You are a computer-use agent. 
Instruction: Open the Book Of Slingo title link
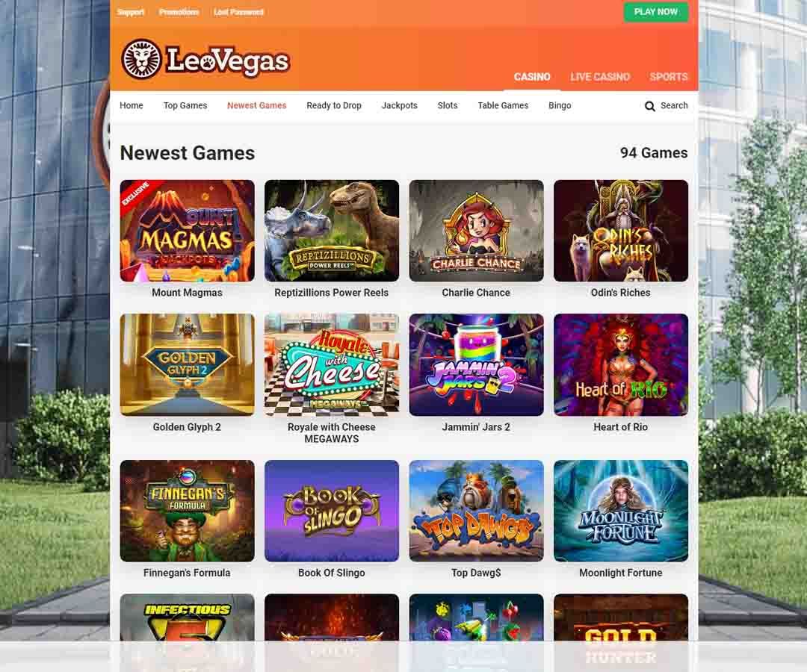(332, 573)
